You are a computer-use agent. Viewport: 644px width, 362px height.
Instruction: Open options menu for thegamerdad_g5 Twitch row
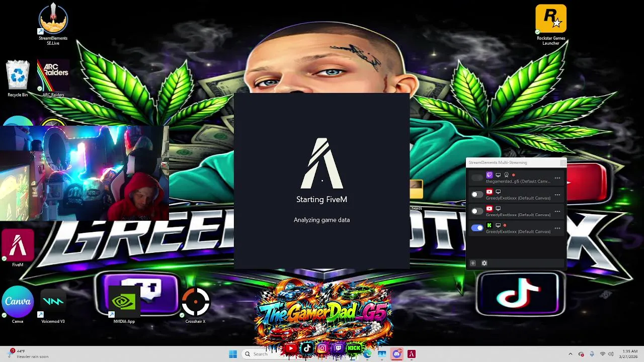557,178
